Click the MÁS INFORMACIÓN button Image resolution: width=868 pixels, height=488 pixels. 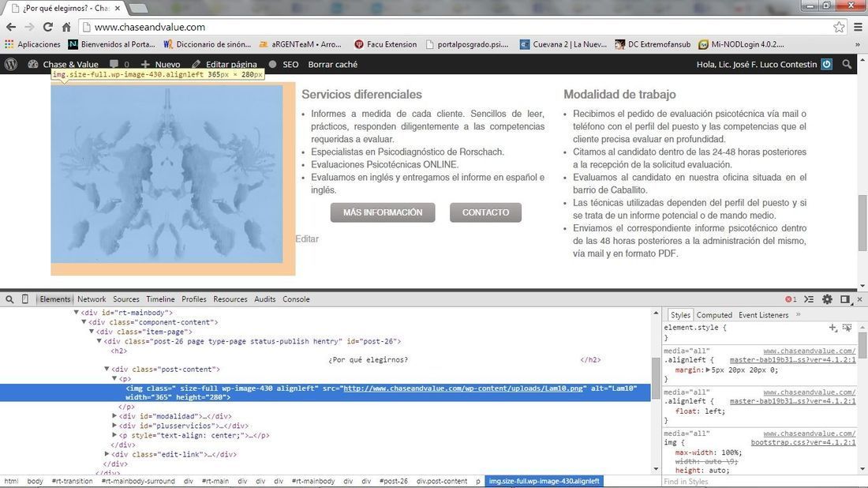coord(383,212)
